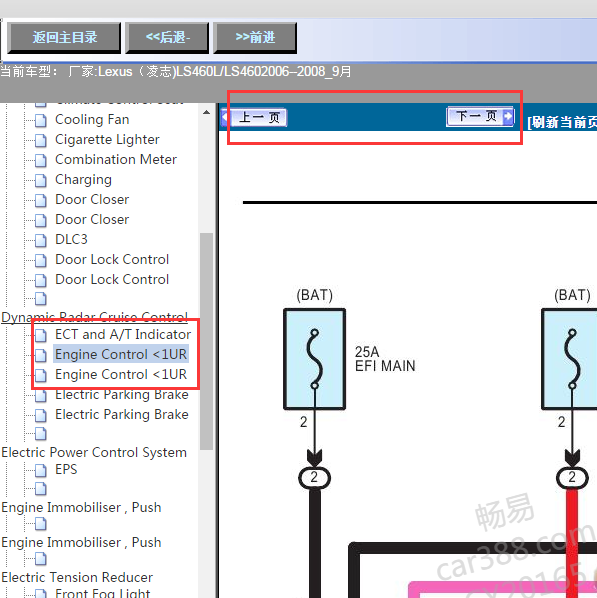Open the previous page with 上一页
This screenshot has width=597, height=598.
click(254, 117)
